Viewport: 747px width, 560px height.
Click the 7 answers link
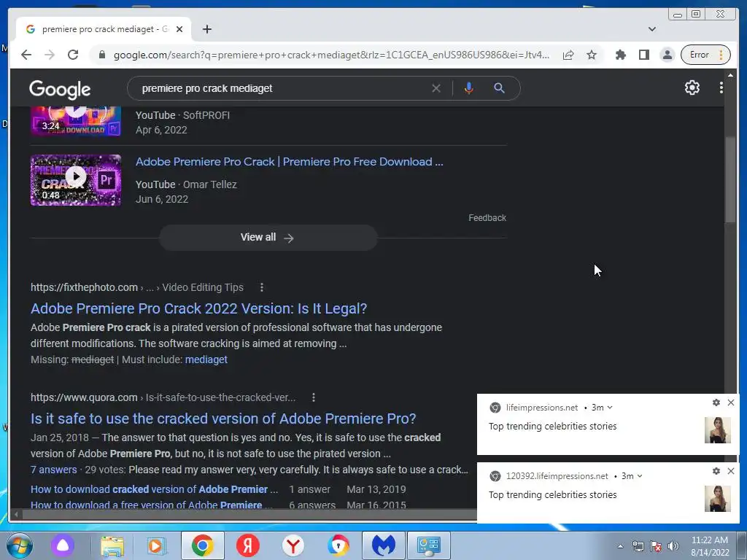tap(53, 470)
